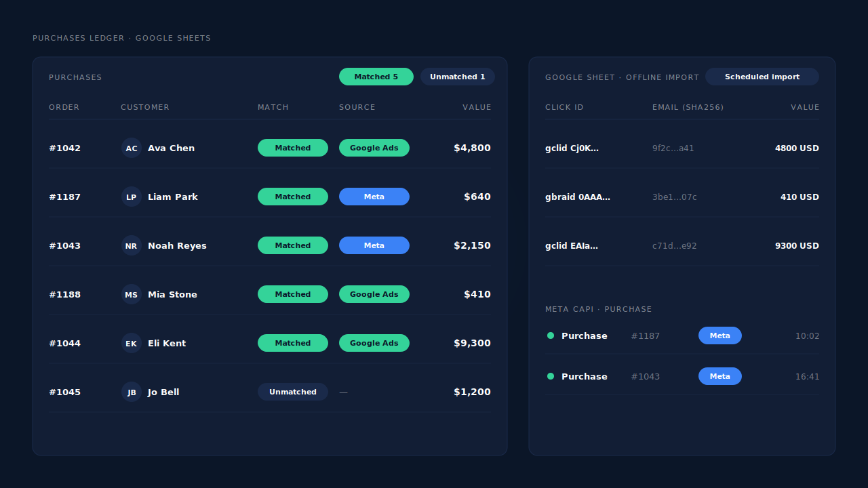Click the Meta source tag for Liam Park
Screen dimensions: 868x488
374,197
